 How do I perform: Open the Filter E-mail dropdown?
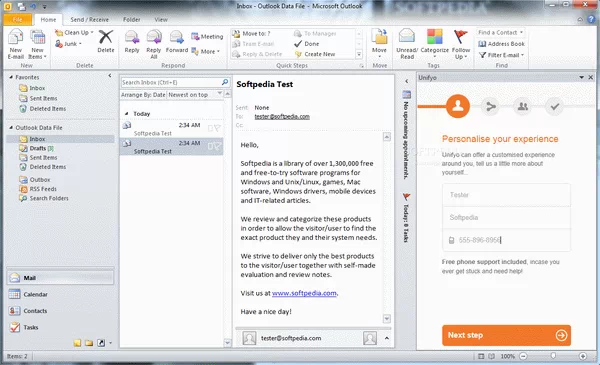tap(501, 55)
